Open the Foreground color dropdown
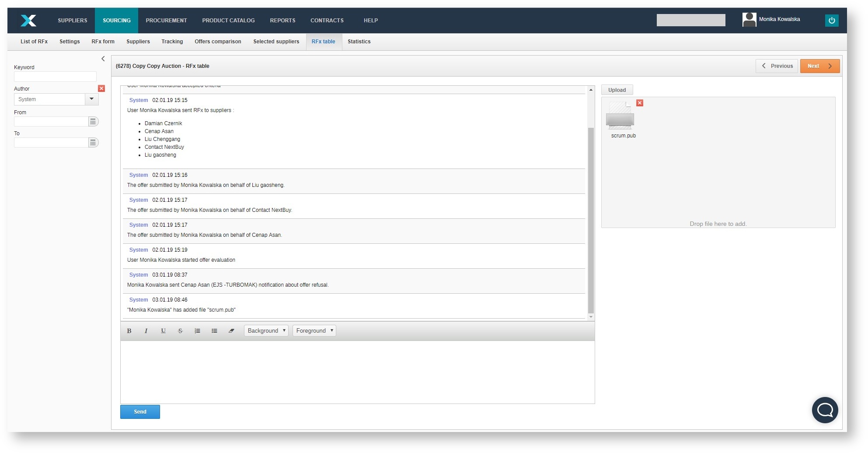Image resolution: width=868 pixels, height=453 pixels. (x=314, y=331)
